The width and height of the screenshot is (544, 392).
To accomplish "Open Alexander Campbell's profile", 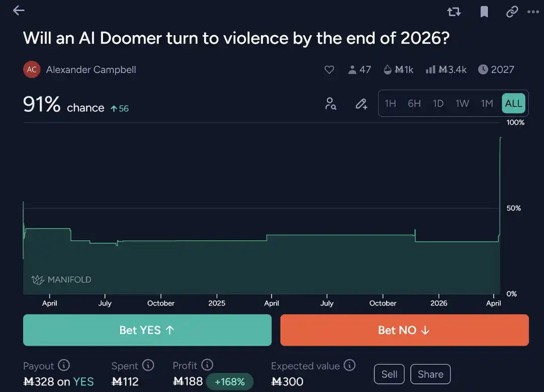I will tap(90, 70).
